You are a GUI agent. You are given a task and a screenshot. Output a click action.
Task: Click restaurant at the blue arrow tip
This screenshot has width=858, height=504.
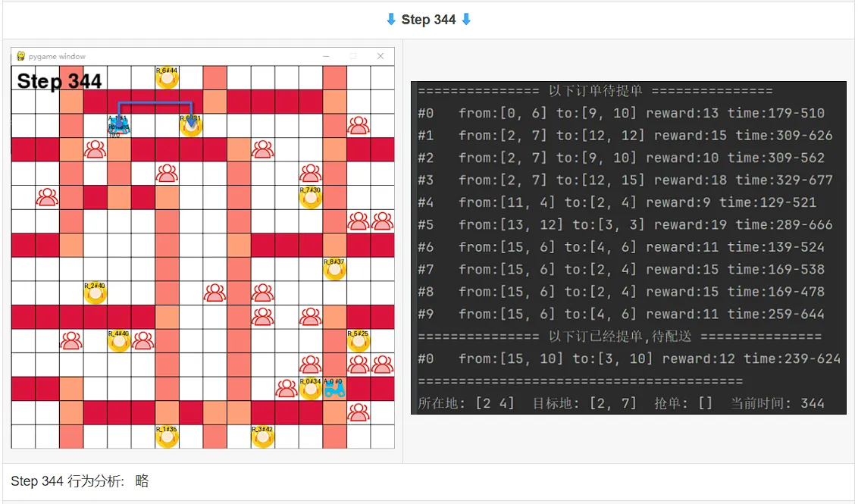(191, 126)
